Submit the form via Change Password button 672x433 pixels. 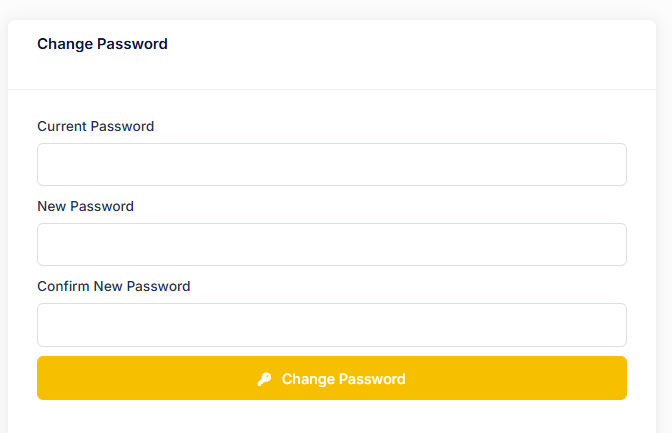(331, 378)
